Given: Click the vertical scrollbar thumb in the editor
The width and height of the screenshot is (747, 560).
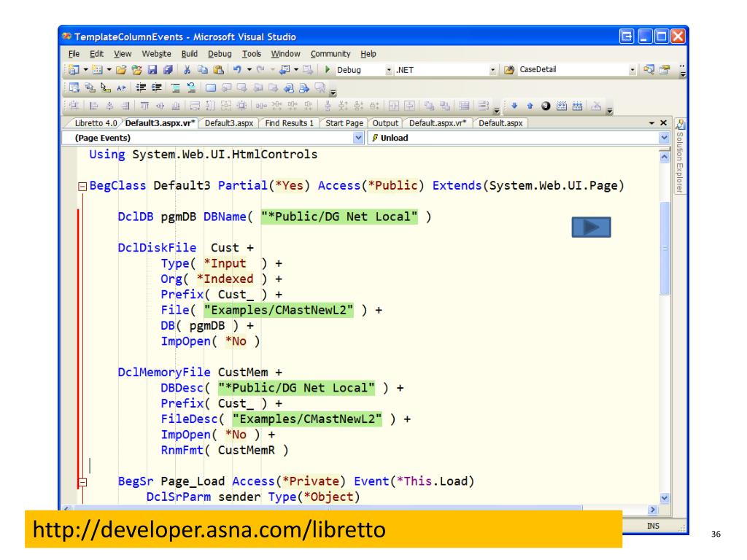Looking at the screenshot, I should [x=665, y=248].
